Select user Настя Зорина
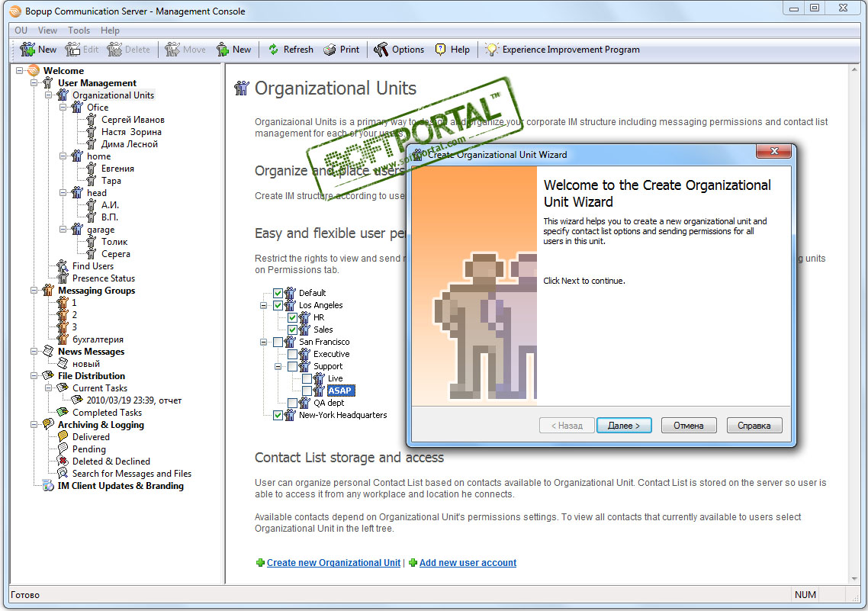Viewport: 868px width, 611px height. tap(131, 132)
